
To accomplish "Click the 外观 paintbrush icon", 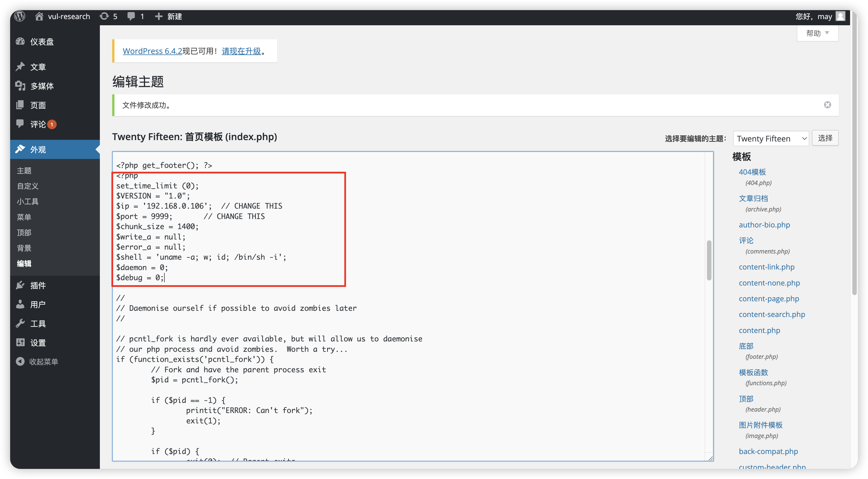I will [20, 149].
